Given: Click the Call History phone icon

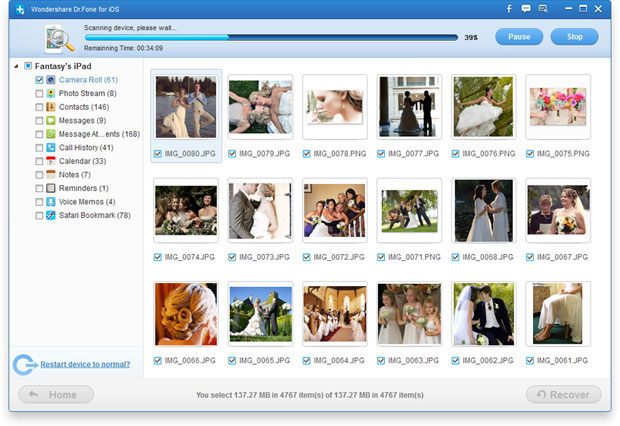Looking at the screenshot, I should [51, 147].
